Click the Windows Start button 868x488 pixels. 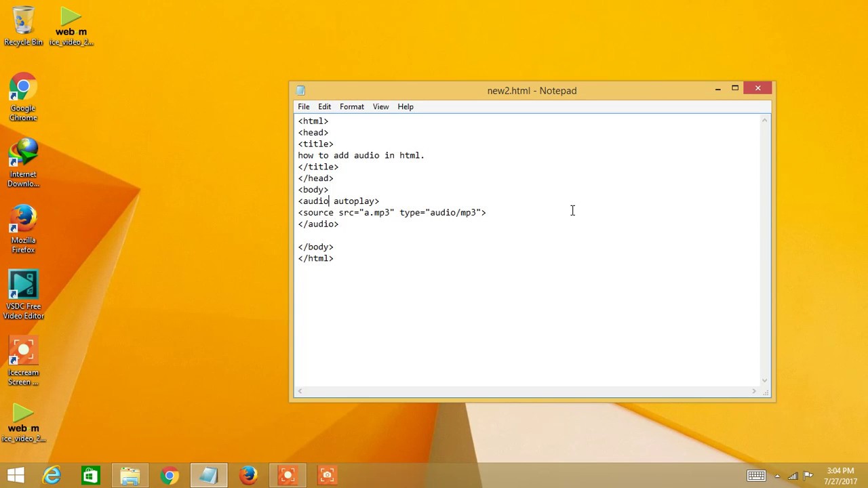[x=16, y=475]
